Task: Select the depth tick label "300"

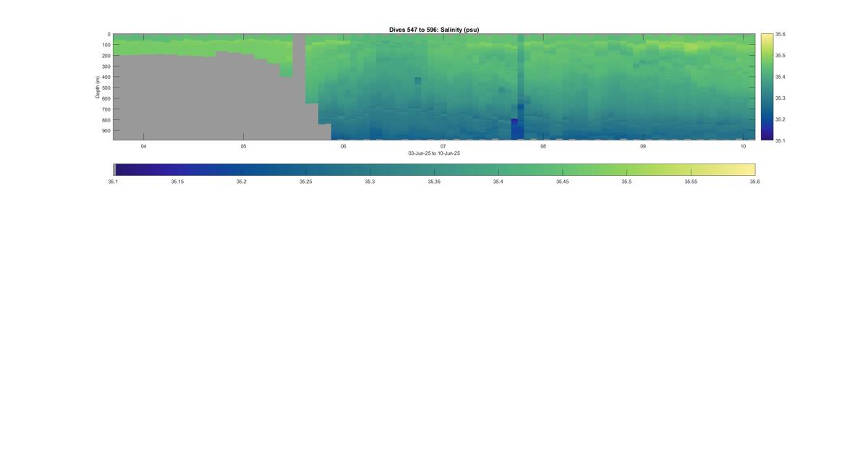Action: [106, 67]
